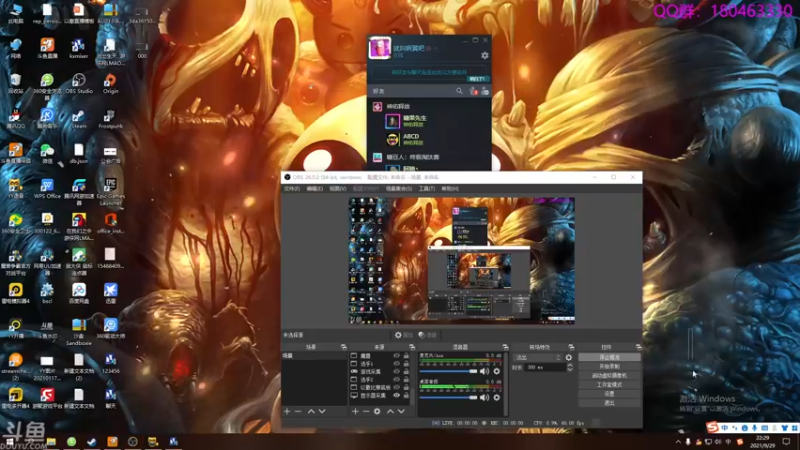Screen dimensions: 800x450
Task: Select Sandboxie desktop shortcut
Action: point(79,333)
